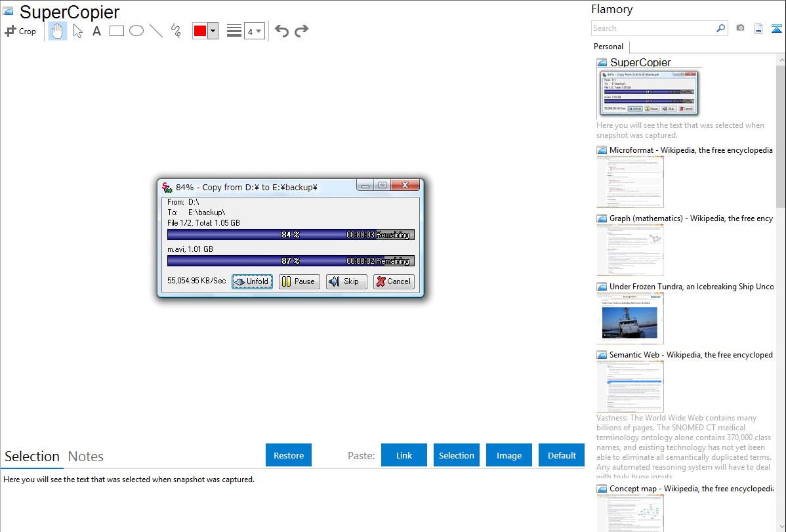This screenshot has width=786, height=532.
Task: Click the Unfold button in SuperCopier
Action: (x=252, y=281)
